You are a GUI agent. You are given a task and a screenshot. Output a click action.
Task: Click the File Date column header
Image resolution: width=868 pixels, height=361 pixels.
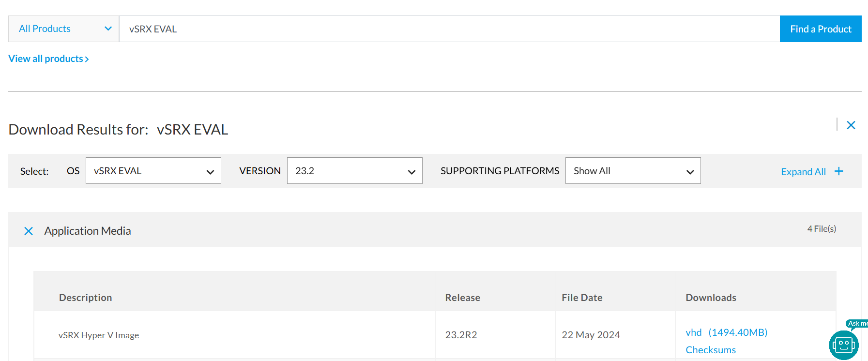[x=582, y=298]
